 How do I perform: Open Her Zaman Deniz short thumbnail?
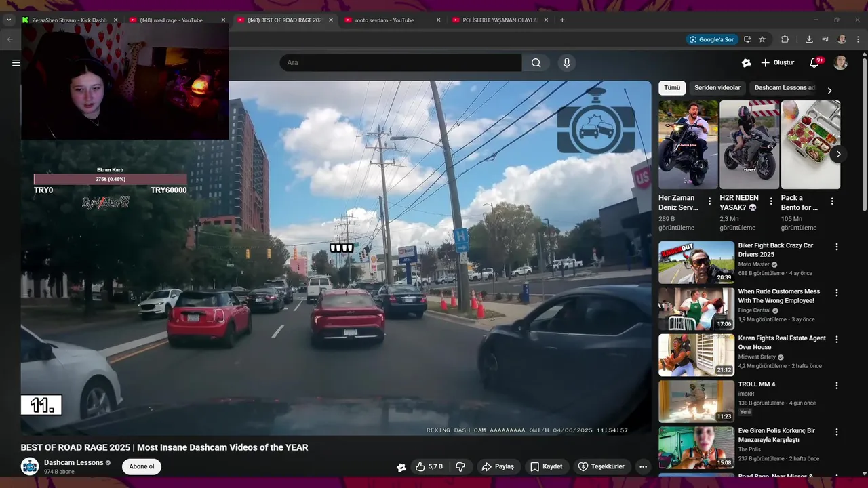point(688,144)
